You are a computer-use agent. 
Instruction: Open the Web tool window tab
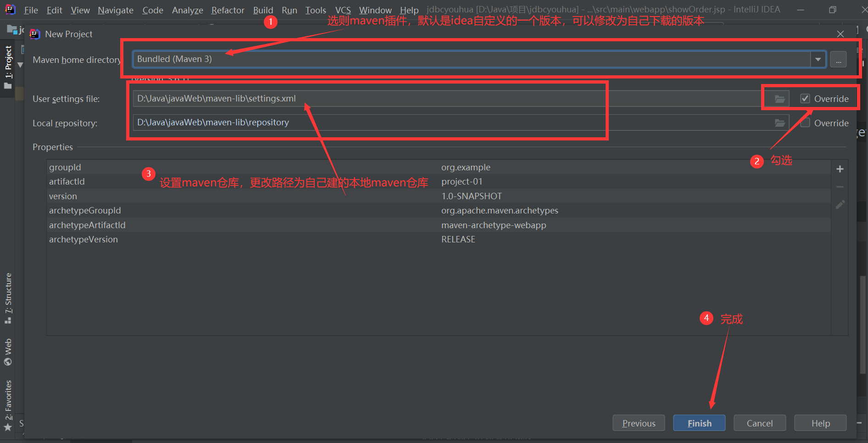tap(8, 352)
